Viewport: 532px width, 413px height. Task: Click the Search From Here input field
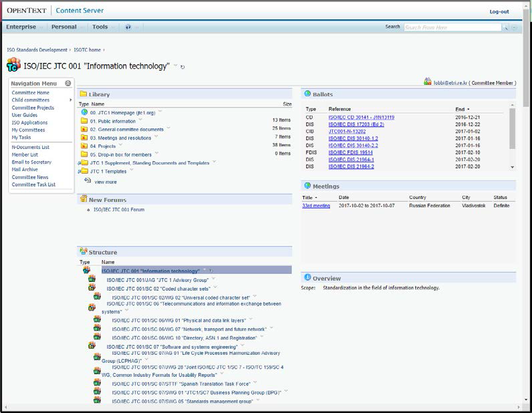click(452, 27)
